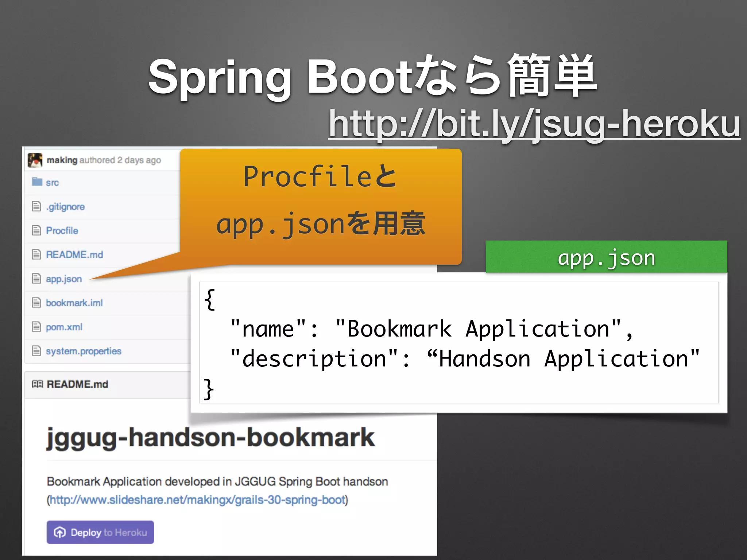The height and width of the screenshot is (560, 747).
Task: Open the .gitignore file
Action: [x=65, y=207]
